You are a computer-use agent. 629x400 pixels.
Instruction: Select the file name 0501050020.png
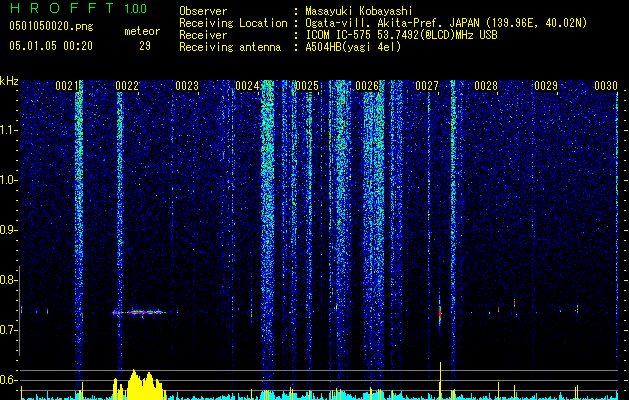[x=51, y=27]
